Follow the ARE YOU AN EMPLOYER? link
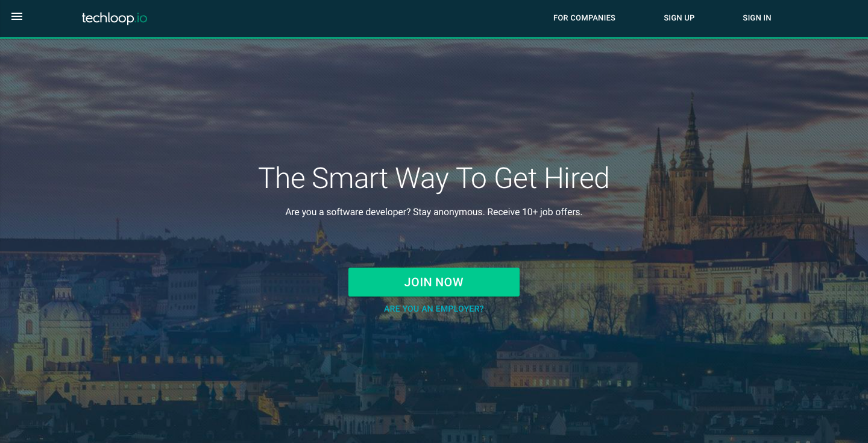Screen dimensions: 868x443 (433, 309)
